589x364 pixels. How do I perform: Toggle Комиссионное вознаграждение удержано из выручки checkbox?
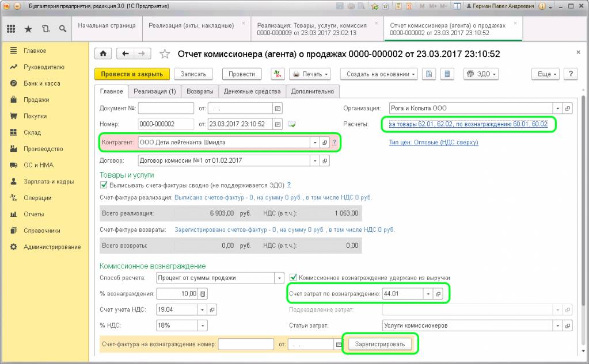[x=293, y=278]
